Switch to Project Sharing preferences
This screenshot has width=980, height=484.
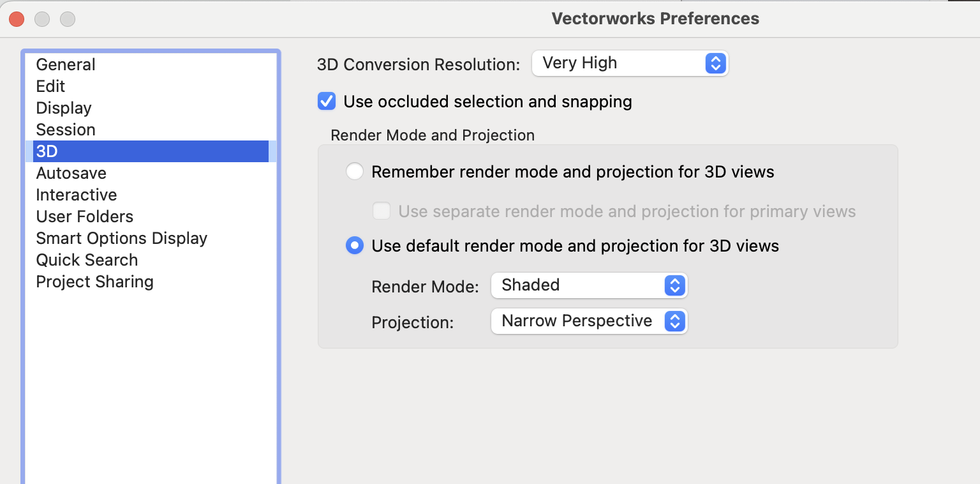click(x=94, y=282)
